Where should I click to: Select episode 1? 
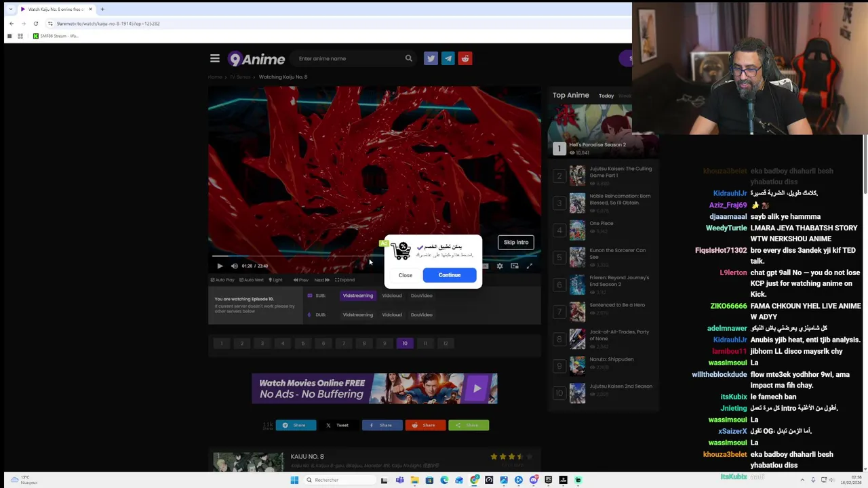click(x=221, y=344)
